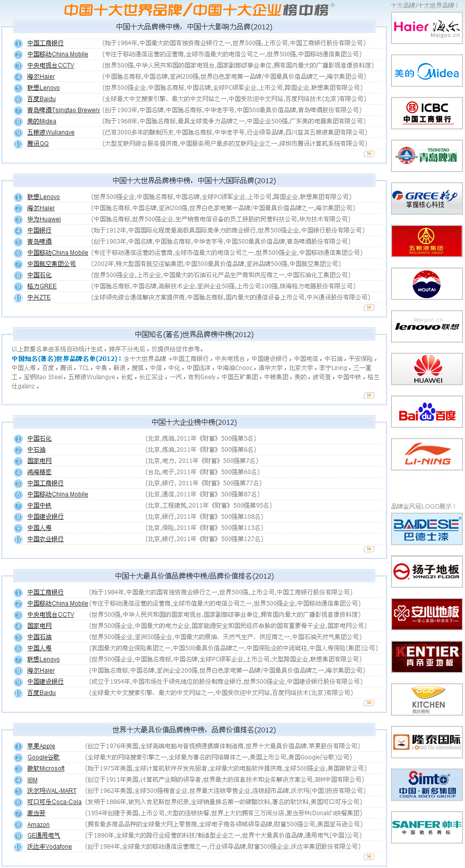
Task: Open the Haier brand logo
Action: (427, 27)
